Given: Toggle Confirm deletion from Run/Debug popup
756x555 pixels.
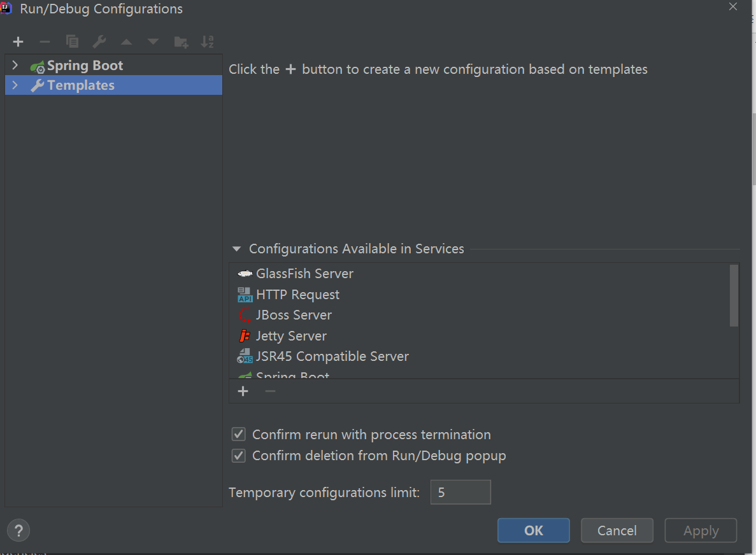Looking at the screenshot, I should [239, 456].
